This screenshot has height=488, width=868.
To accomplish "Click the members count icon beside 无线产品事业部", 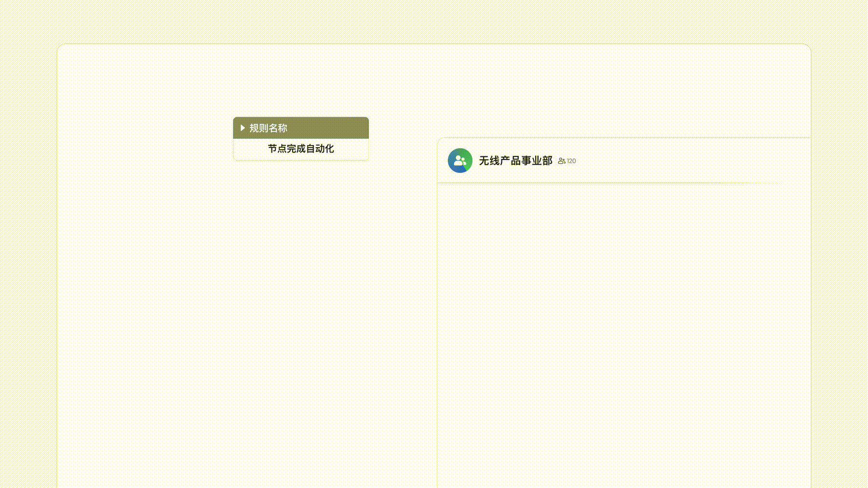I will coord(561,161).
